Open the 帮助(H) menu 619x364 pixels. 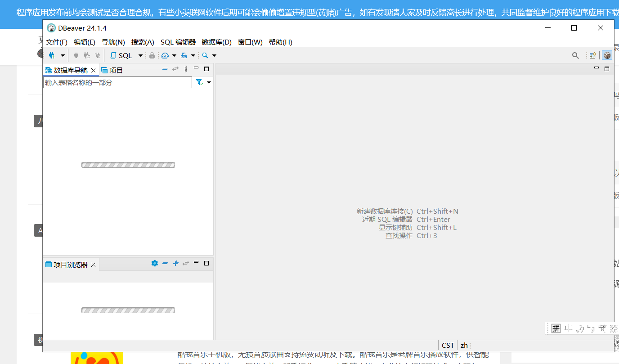pyautogui.click(x=281, y=42)
